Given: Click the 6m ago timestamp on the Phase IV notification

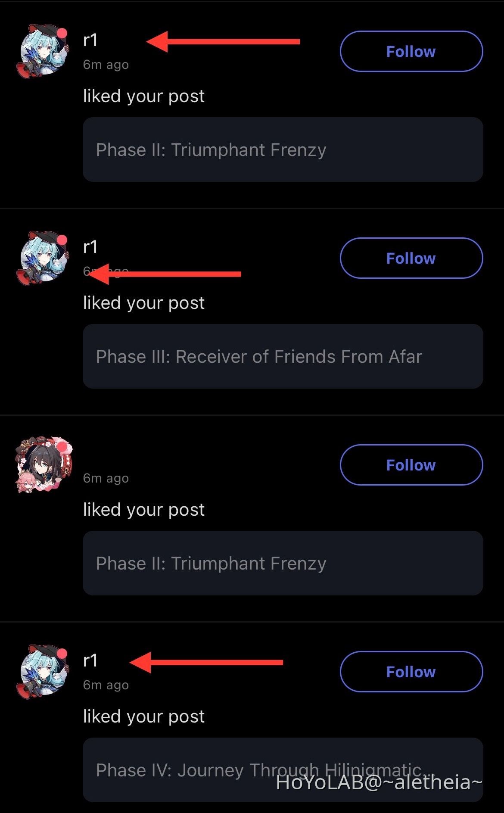Looking at the screenshot, I should 106,685.
